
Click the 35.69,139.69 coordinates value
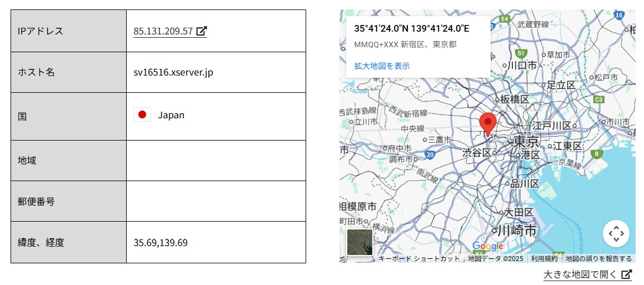[x=160, y=242]
